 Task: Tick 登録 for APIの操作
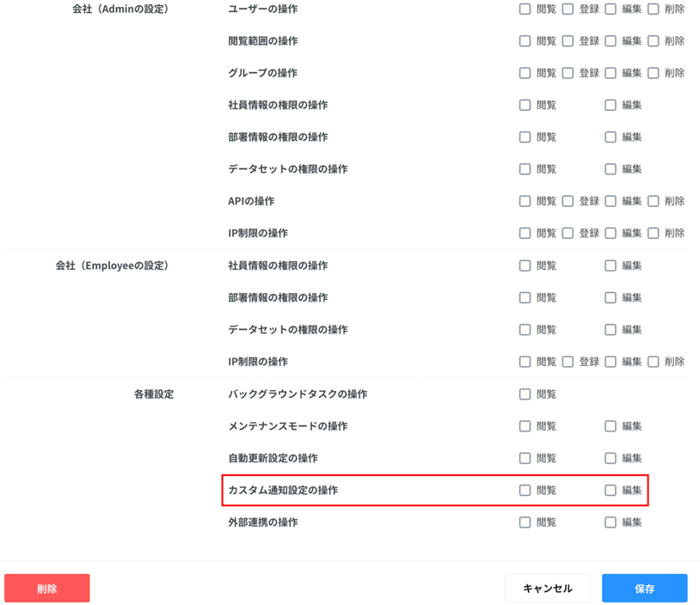(x=568, y=201)
